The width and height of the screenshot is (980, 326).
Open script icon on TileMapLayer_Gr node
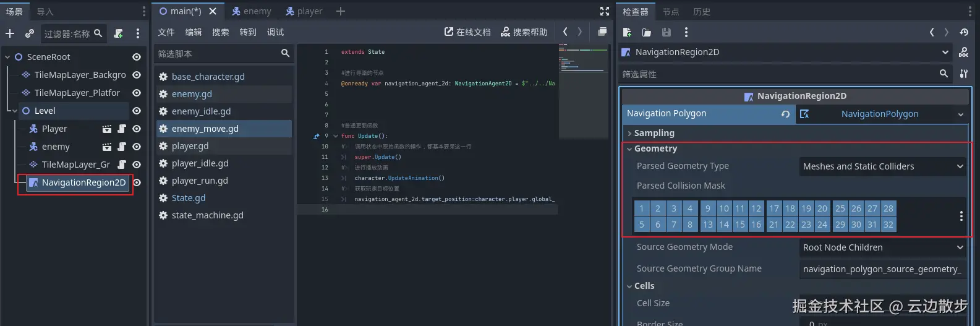point(122,165)
